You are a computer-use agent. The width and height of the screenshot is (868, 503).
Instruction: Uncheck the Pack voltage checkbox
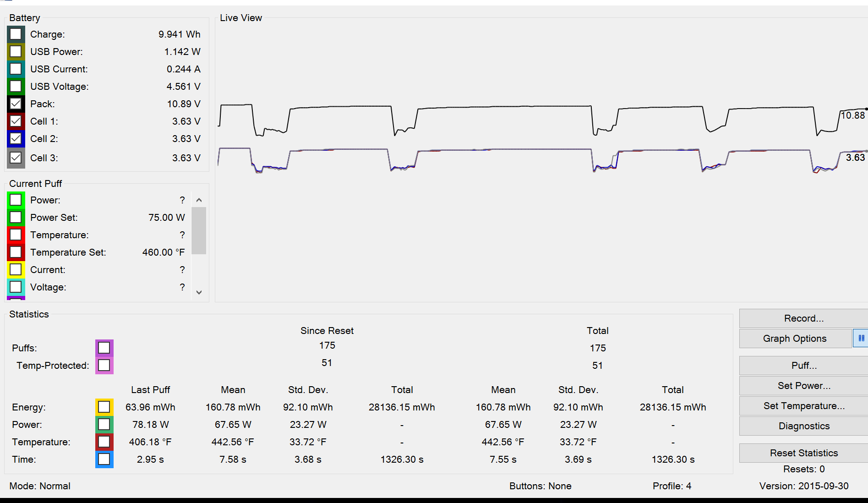click(x=16, y=104)
